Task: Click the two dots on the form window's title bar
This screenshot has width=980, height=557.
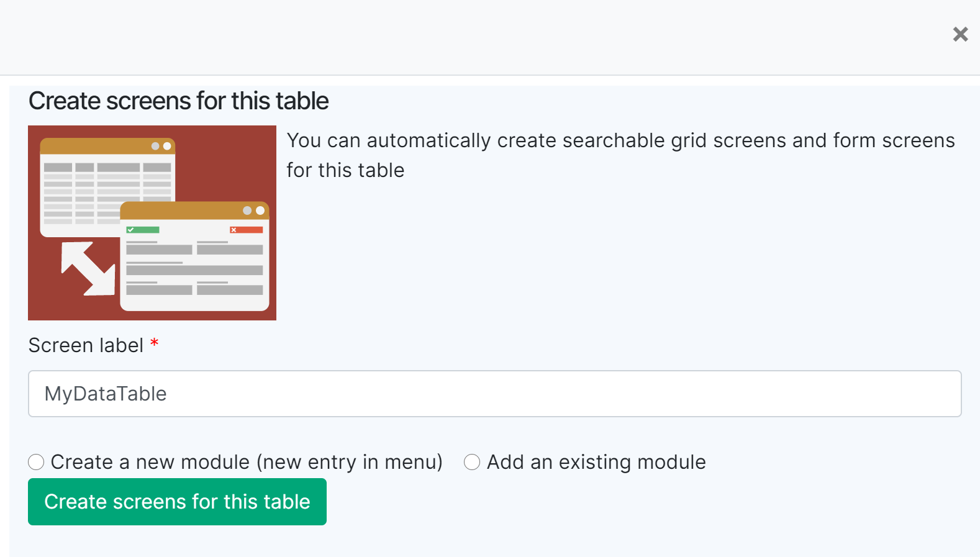Action: (x=253, y=211)
